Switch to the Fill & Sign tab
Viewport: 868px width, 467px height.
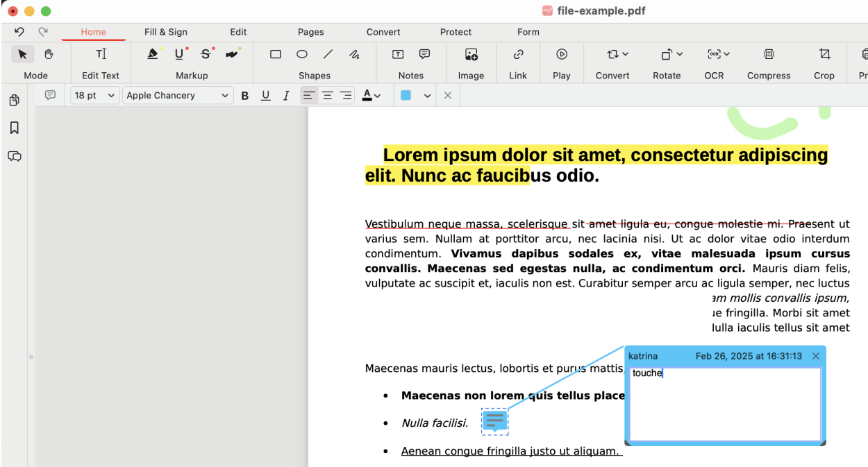pyautogui.click(x=165, y=32)
